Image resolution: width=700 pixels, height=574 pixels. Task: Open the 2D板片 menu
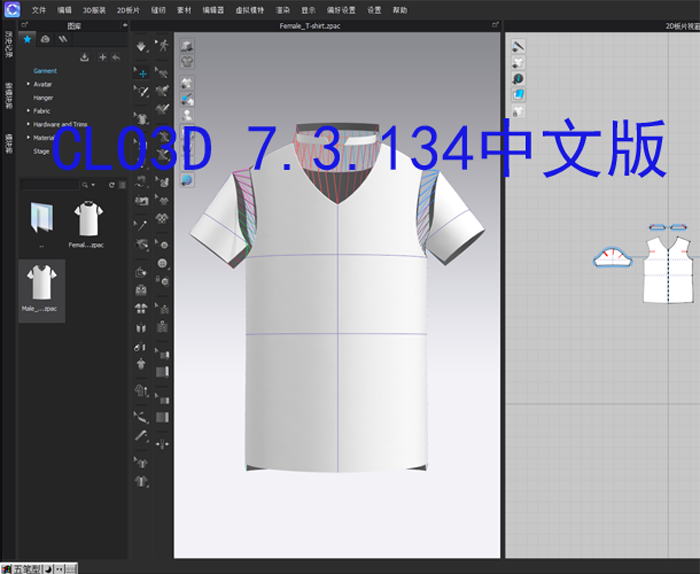coord(128,10)
